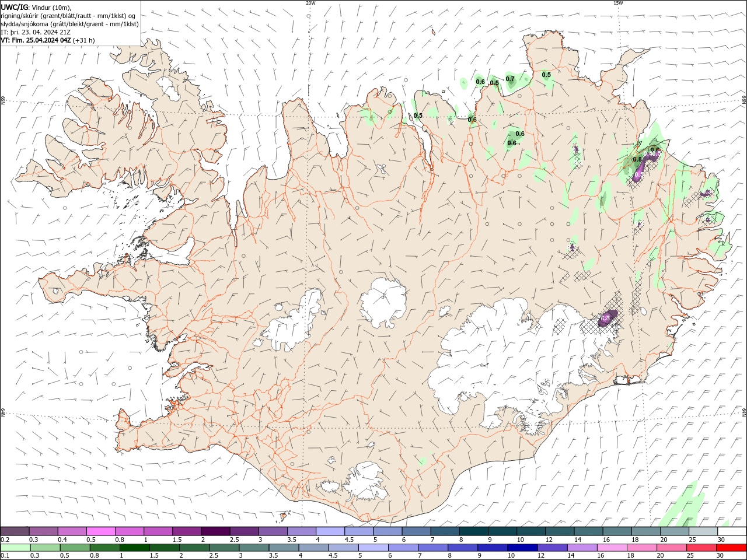Pick the crimson swatch between 25 and 30, lower row
This screenshot has width=747, height=560.
pyautogui.click(x=701, y=548)
